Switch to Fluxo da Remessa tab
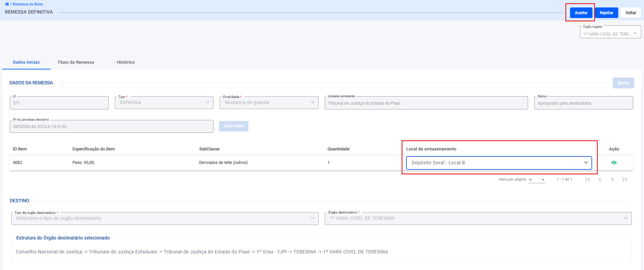This screenshot has width=644, height=270. click(x=76, y=62)
